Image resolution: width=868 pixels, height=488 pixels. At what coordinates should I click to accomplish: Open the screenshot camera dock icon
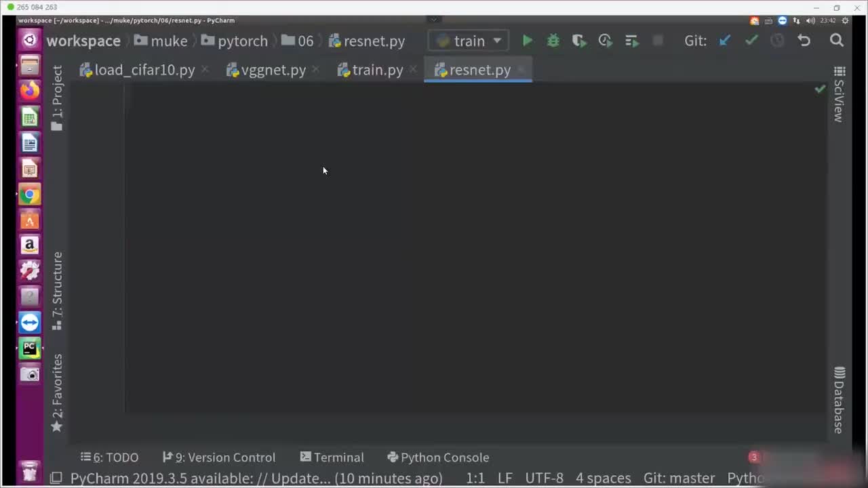pos(30,374)
